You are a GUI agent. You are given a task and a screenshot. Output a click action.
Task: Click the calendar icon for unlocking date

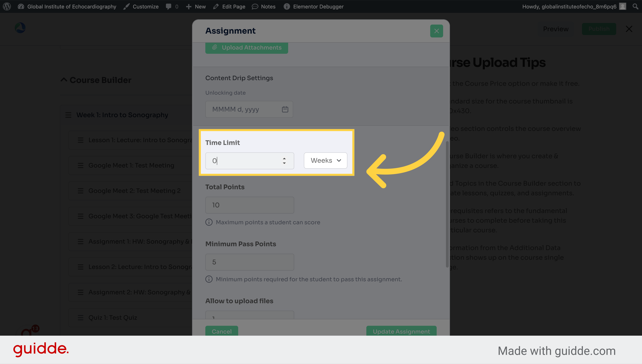[x=286, y=109]
